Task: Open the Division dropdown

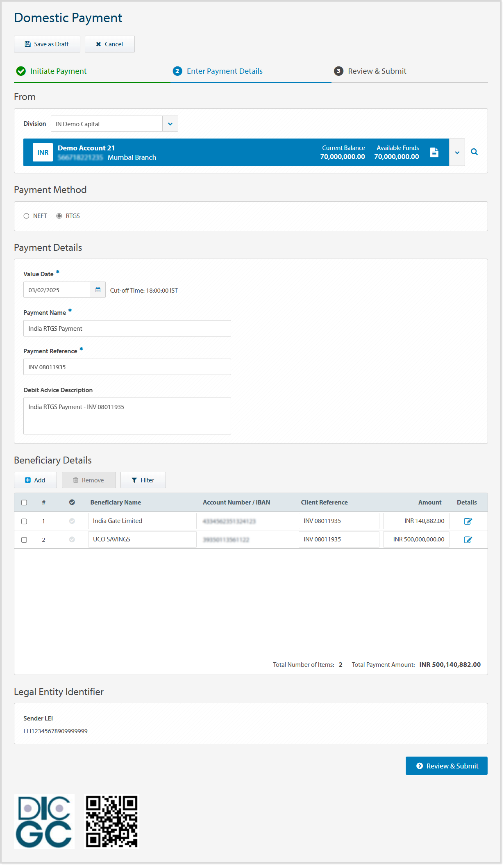Action: tap(170, 124)
